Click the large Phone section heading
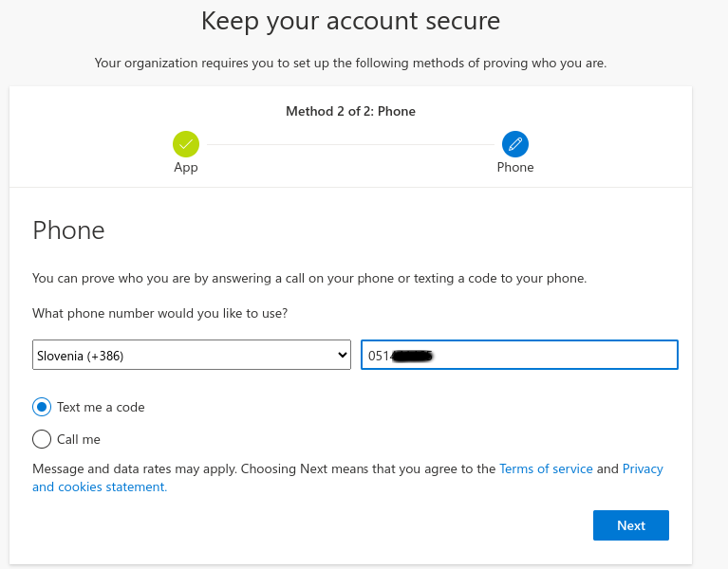The height and width of the screenshot is (569, 728). click(68, 230)
